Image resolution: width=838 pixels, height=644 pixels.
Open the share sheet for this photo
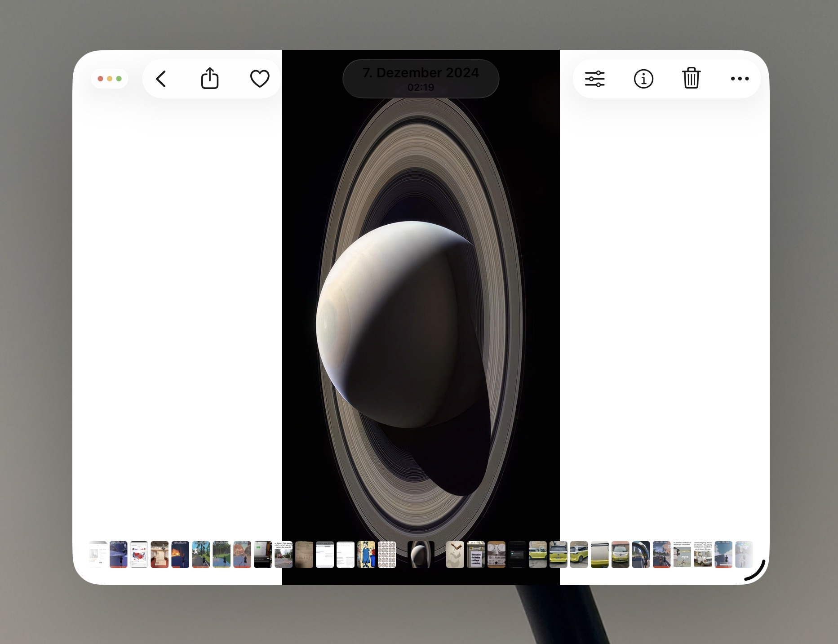click(x=209, y=79)
